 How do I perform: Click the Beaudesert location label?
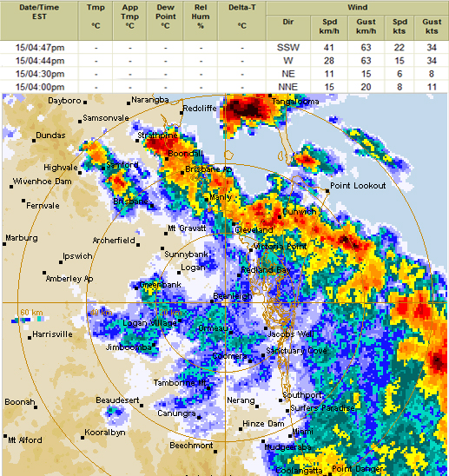[x=117, y=400]
